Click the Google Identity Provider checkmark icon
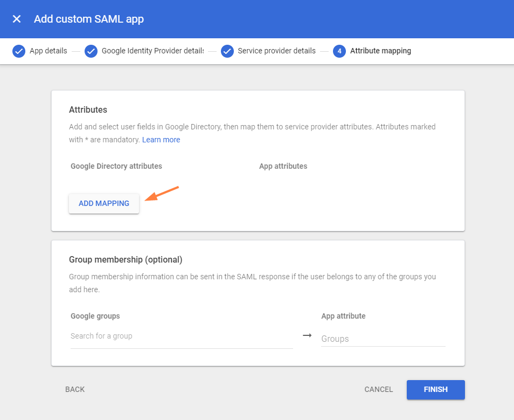514x420 pixels. [91, 51]
